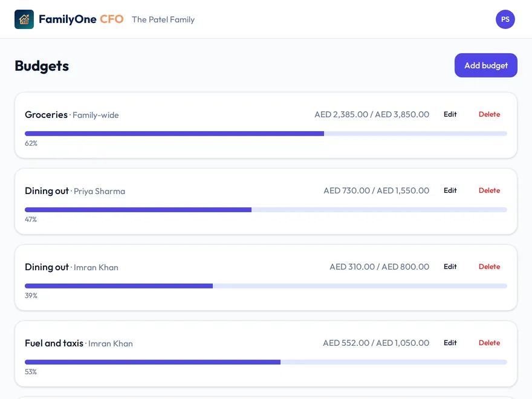Viewport: 532px width, 399px height.
Task: Click the FamilyOne CFO brand name
Action: click(81, 19)
